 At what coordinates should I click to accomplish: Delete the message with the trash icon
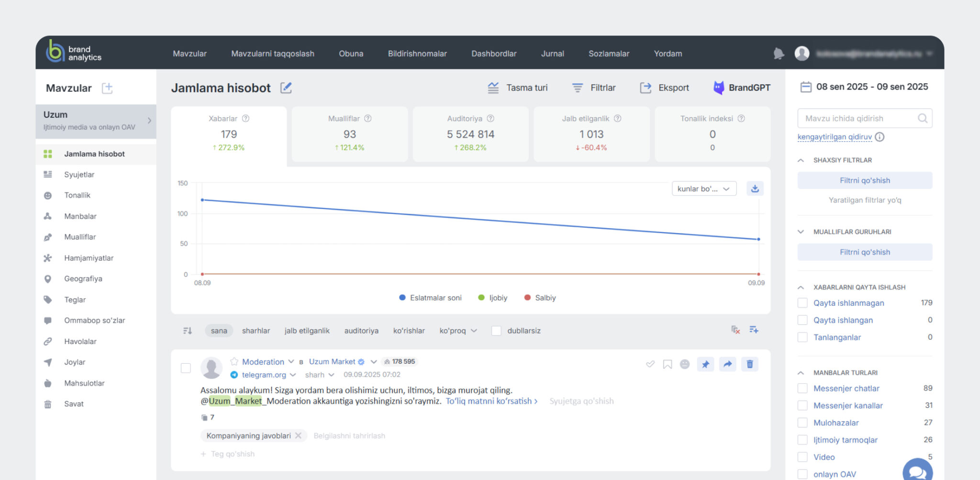(x=749, y=364)
